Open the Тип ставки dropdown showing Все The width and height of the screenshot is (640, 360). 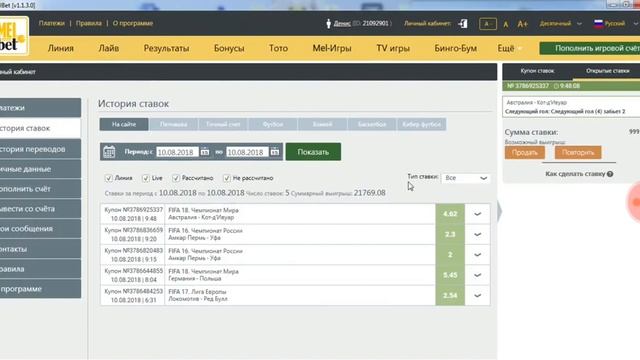466,178
